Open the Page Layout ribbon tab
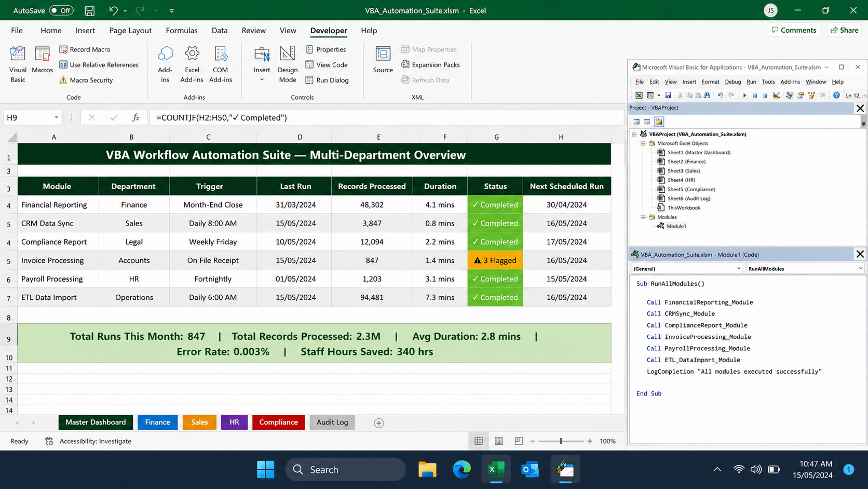 (x=130, y=30)
